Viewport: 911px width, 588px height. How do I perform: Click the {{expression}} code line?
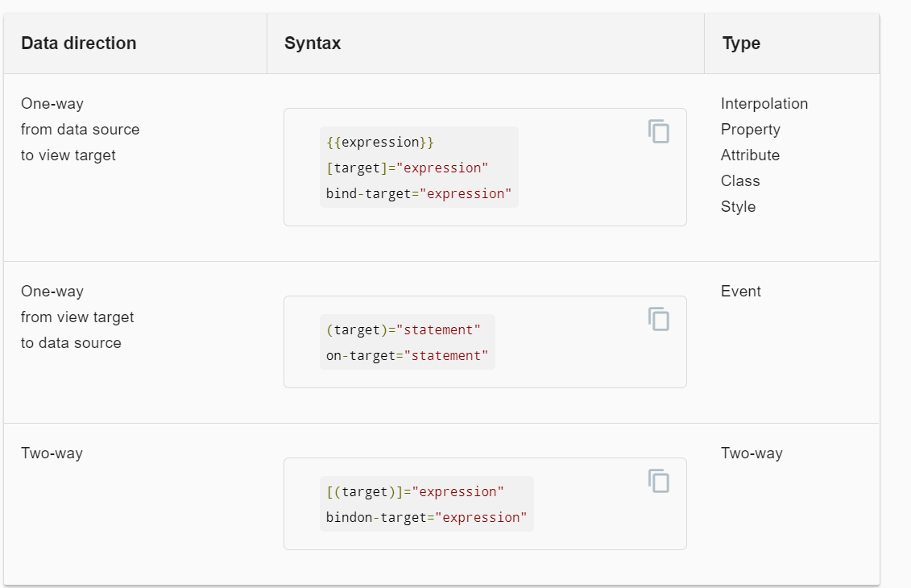pyautogui.click(x=380, y=143)
